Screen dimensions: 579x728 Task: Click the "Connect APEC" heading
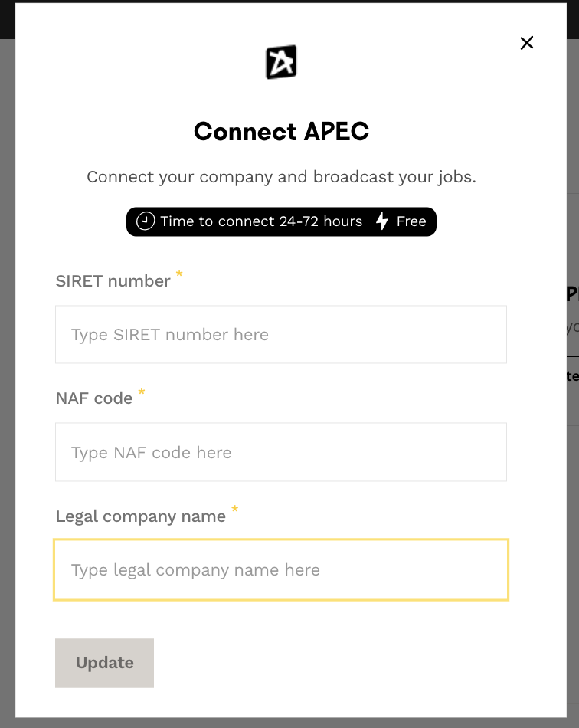click(x=281, y=131)
